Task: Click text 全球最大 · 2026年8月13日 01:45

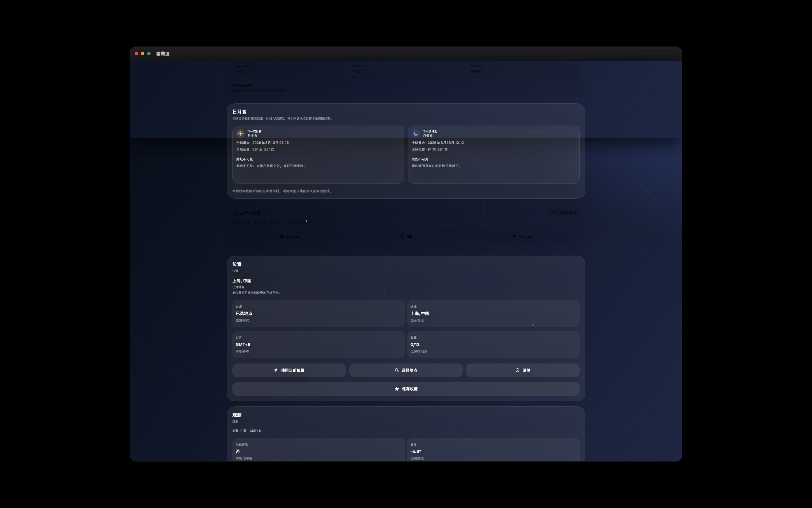Action: [x=262, y=143]
